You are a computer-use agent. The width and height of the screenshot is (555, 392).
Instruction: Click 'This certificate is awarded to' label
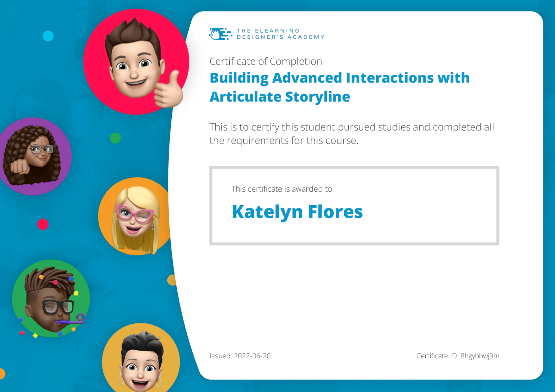click(282, 189)
